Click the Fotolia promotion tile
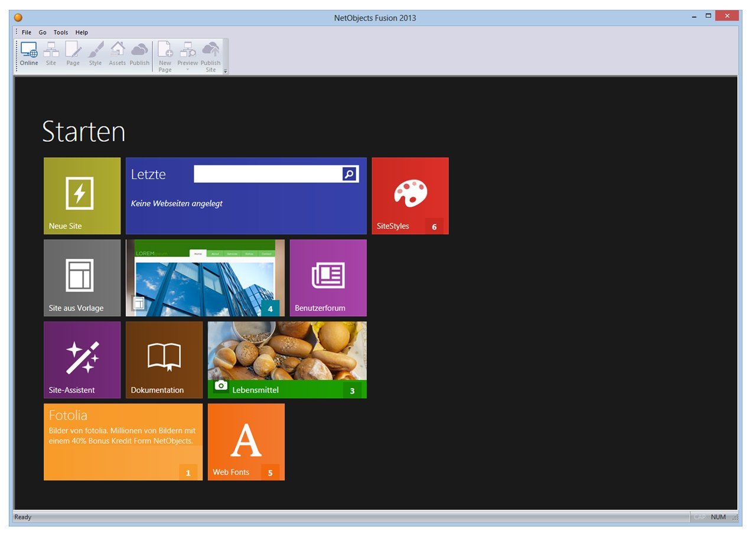The image size is (756, 540). pos(123,442)
